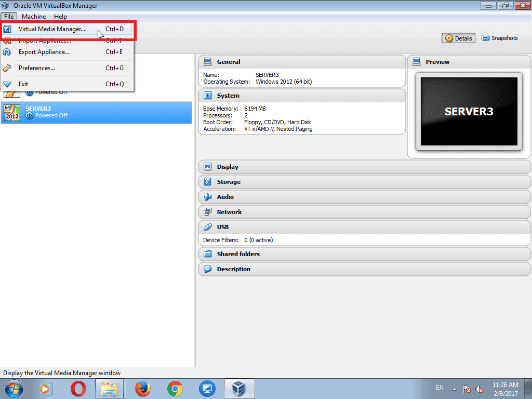The image size is (532, 399).
Task: Open Virtual Media Manager from File menu
Action: [x=67, y=29]
